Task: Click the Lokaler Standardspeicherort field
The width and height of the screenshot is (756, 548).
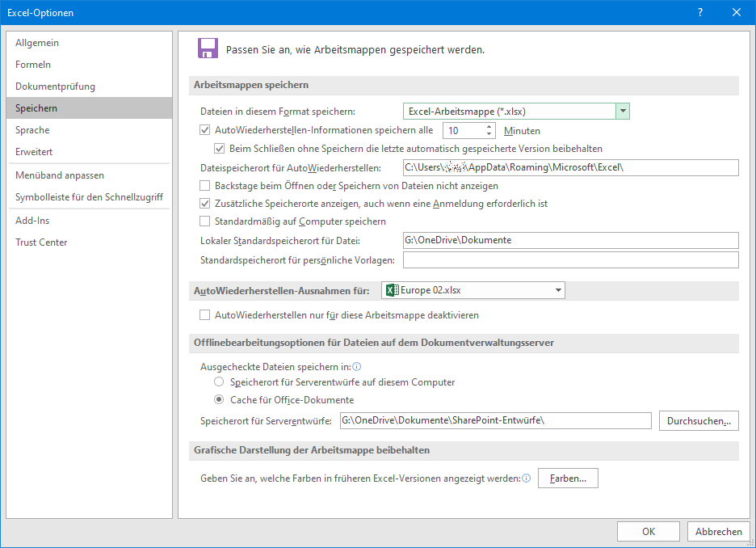Action: pyautogui.click(x=571, y=240)
